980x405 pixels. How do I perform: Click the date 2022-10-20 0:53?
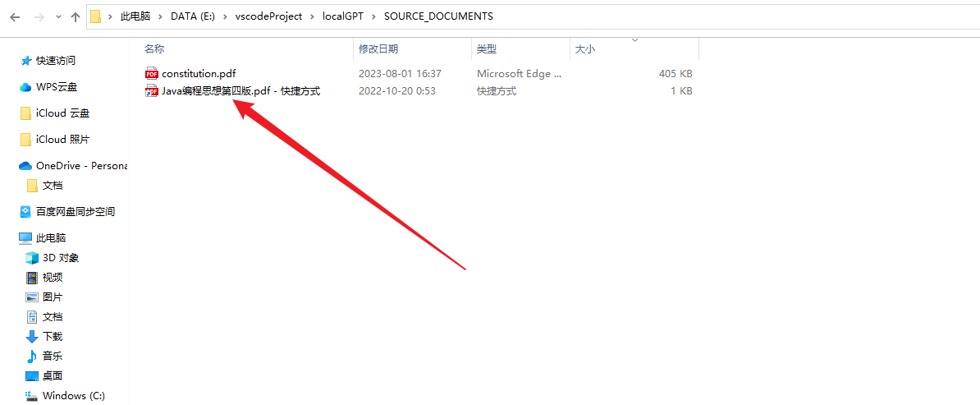[397, 91]
